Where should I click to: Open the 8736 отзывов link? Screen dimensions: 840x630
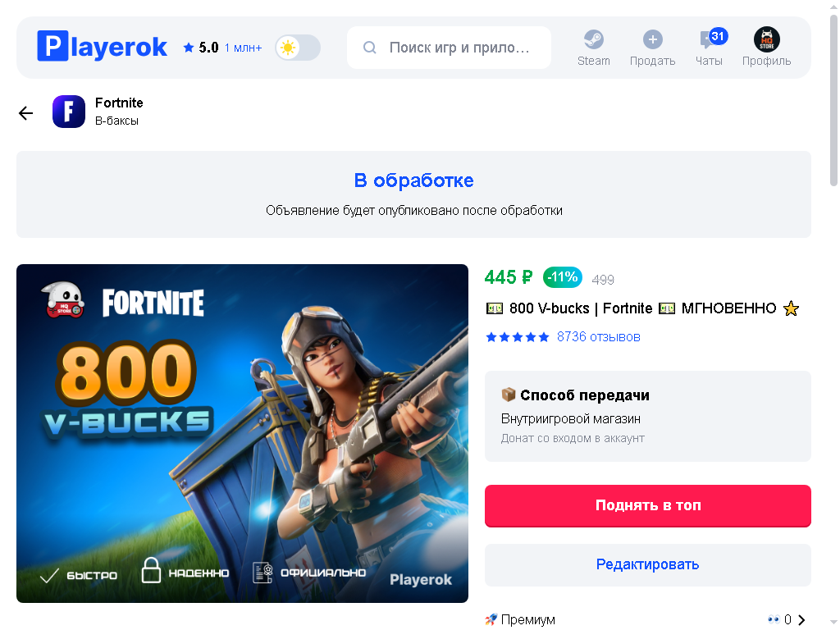point(598,337)
